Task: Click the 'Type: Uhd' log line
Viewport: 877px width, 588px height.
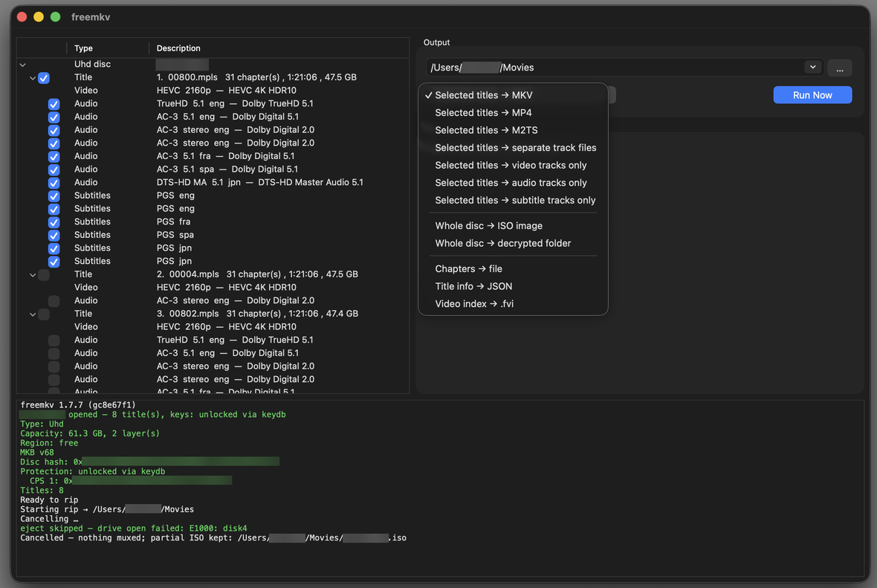Action: [x=42, y=424]
